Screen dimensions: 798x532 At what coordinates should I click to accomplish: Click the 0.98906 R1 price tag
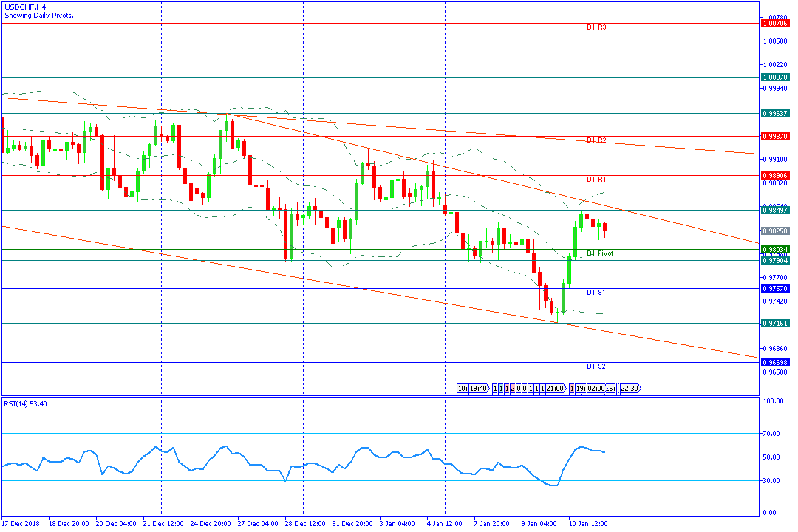click(x=775, y=176)
